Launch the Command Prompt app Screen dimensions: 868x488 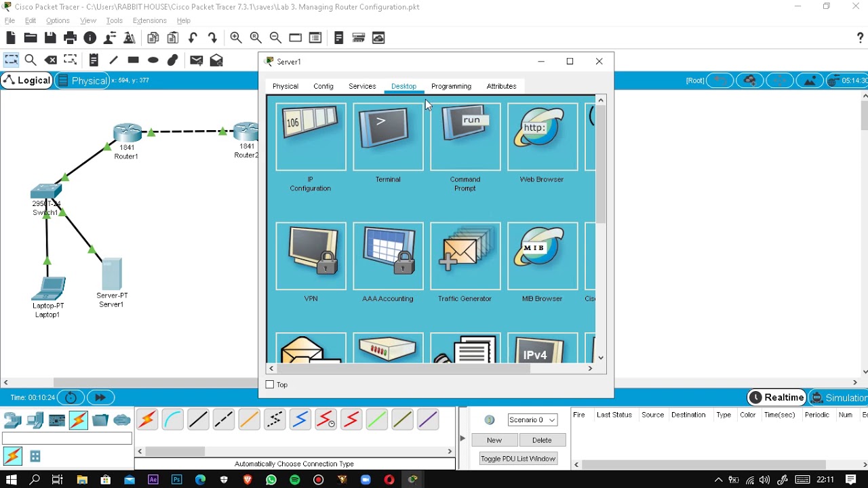(x=465, y=136)
